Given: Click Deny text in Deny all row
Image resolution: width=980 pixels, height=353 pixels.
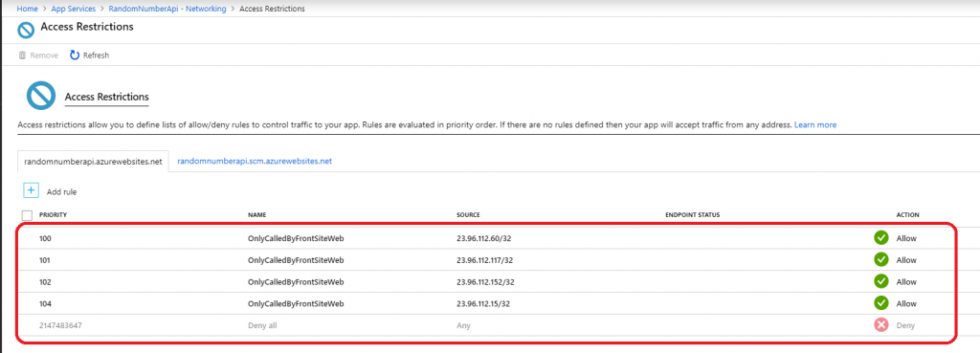Looking at the screenshot, I should (905, 325).
